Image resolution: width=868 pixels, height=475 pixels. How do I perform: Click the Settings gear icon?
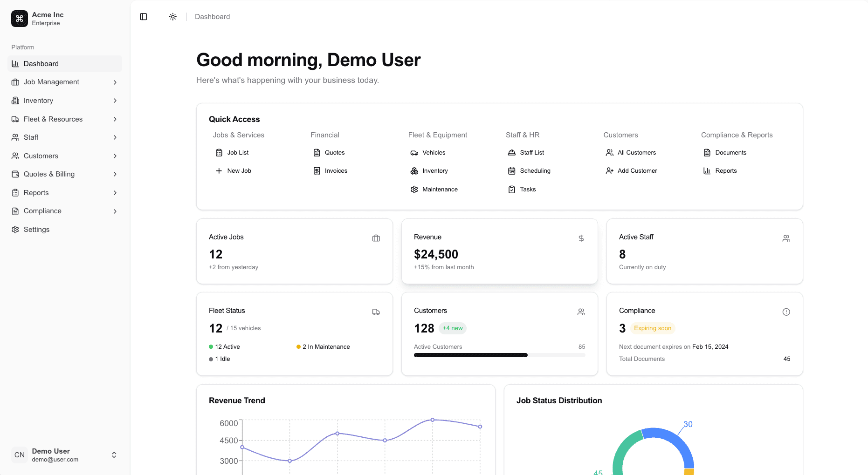click(15, 230)
